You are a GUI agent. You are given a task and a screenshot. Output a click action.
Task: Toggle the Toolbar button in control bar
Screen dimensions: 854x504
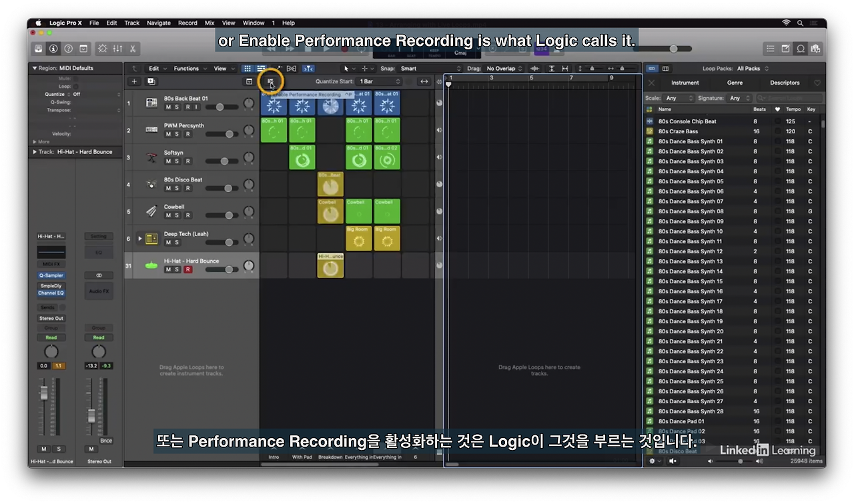pos(83,49)
